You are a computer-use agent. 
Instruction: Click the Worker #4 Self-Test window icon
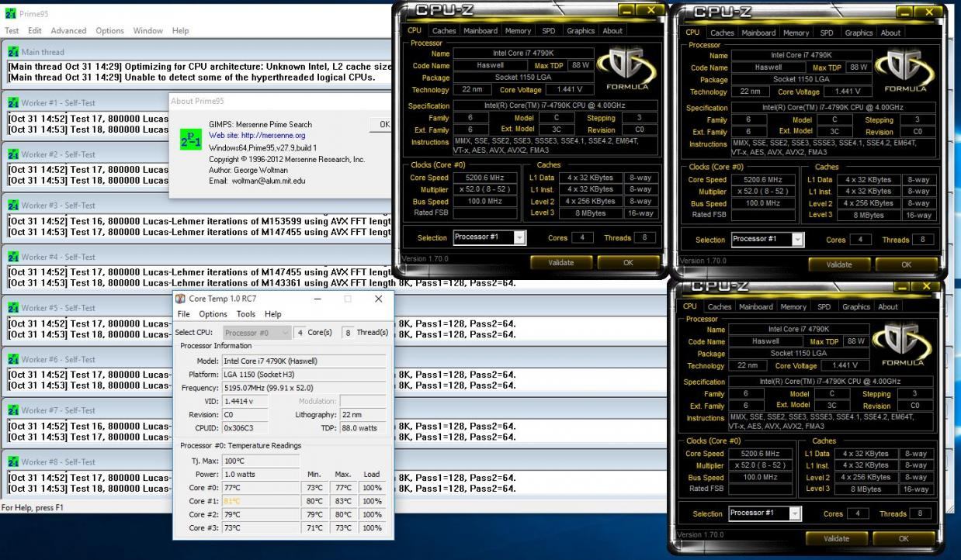click(13, 257)
